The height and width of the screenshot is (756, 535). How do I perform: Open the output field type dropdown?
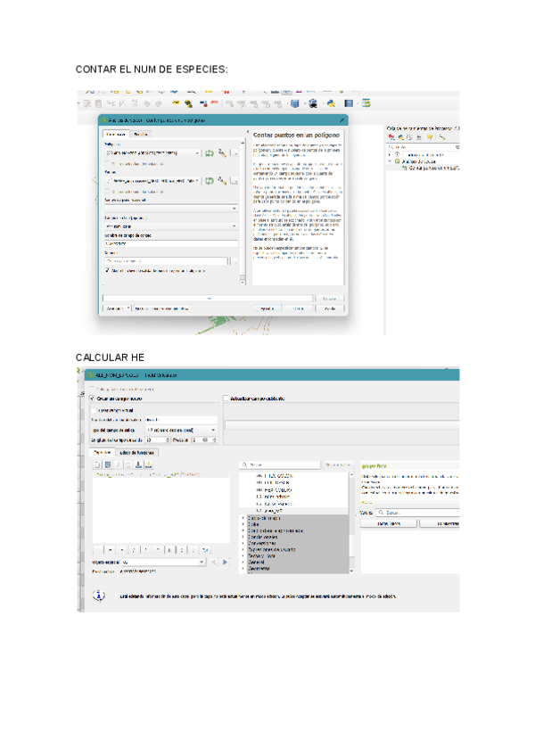181,430
